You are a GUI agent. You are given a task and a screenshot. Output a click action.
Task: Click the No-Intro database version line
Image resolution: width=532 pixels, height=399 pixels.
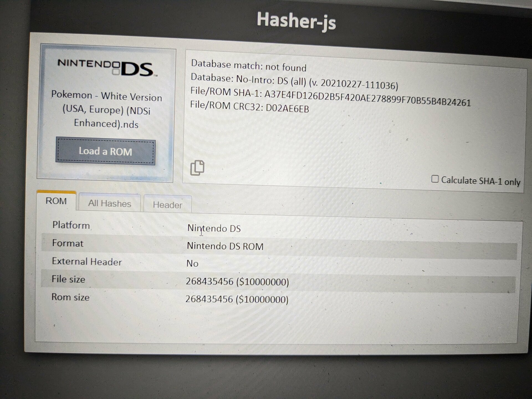coord(294,82)
